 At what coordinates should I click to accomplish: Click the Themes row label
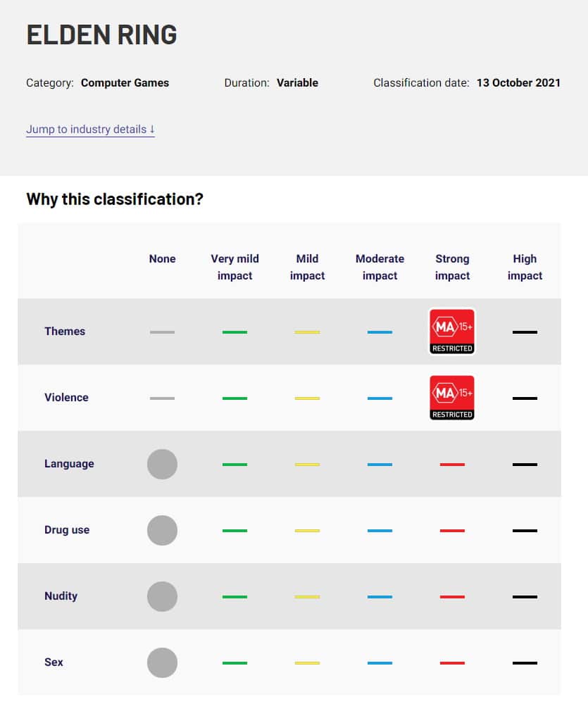[65, 332]
